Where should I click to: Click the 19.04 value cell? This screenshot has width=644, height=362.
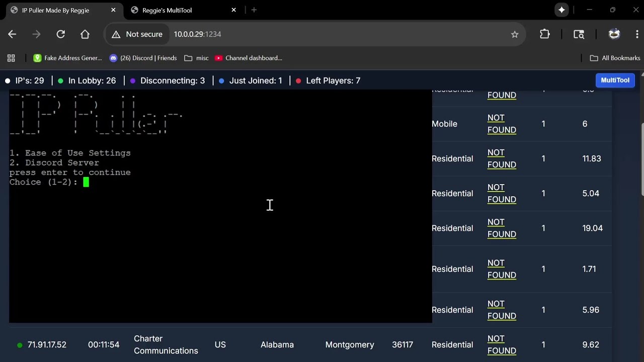pyautogui.click(x=592, y=228)
